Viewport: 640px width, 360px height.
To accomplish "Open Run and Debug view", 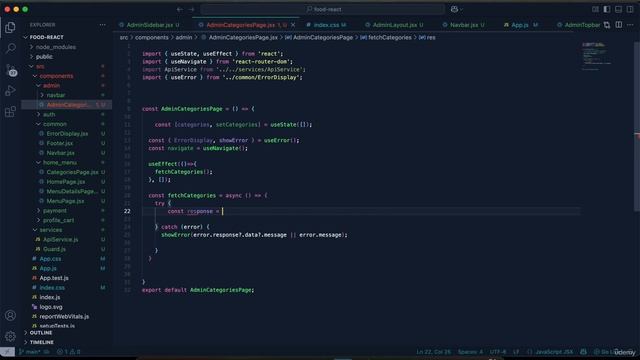I will pos(10,91).
